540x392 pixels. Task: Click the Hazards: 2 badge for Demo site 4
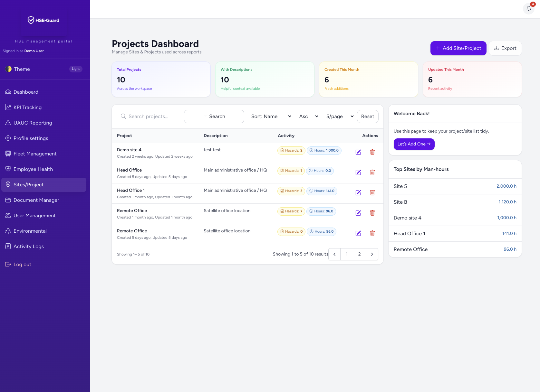tap(291, 151)
